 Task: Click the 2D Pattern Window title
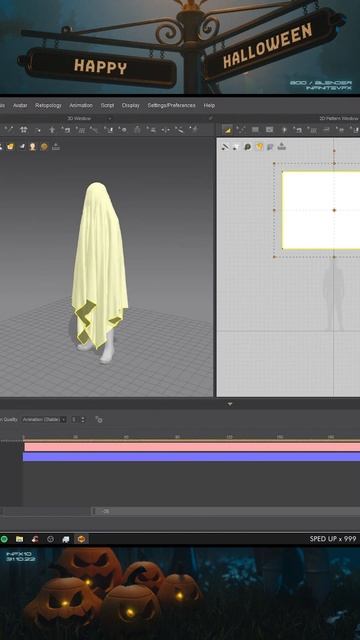[338, 118]
